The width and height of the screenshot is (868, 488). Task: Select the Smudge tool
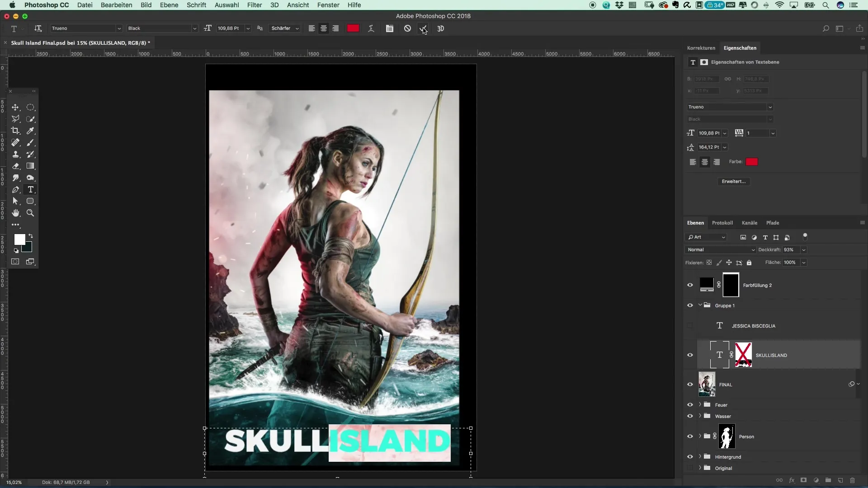pos(15,178)
